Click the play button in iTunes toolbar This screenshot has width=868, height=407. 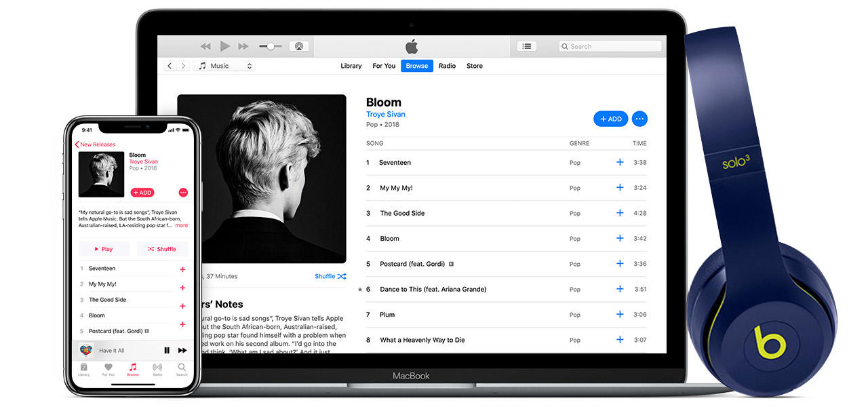(x=224, y=46)
